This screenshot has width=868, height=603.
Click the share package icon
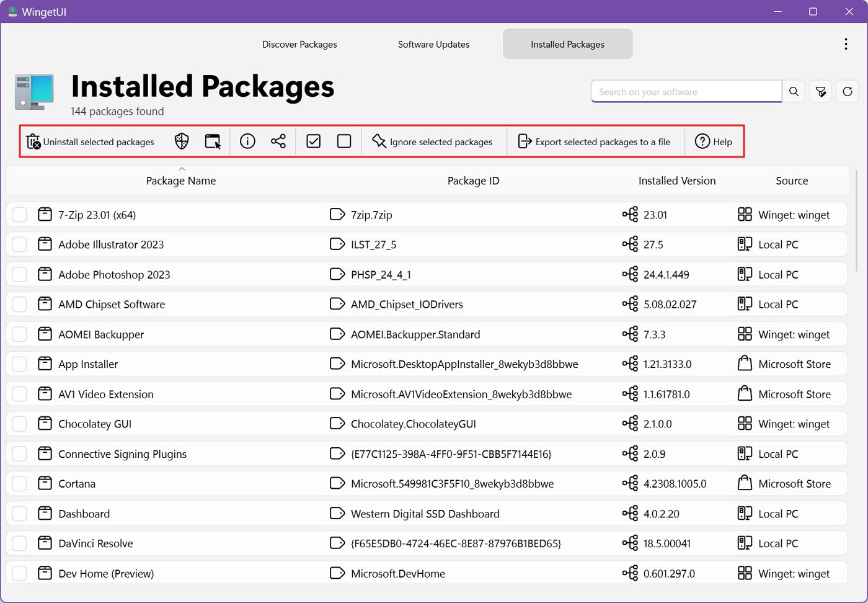(278, 141)
